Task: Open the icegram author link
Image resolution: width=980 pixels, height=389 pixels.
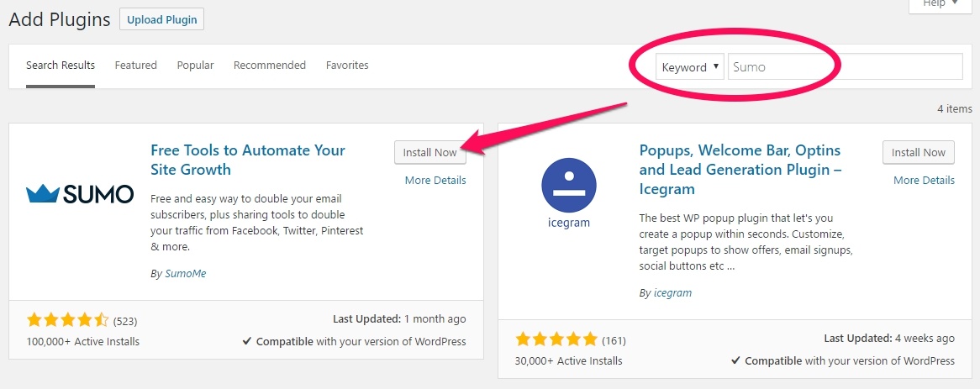Action: tap(672, 293)
